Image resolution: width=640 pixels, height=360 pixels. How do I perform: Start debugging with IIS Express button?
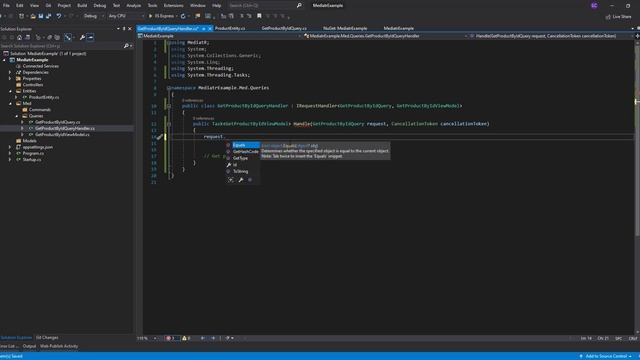[162, 16]
